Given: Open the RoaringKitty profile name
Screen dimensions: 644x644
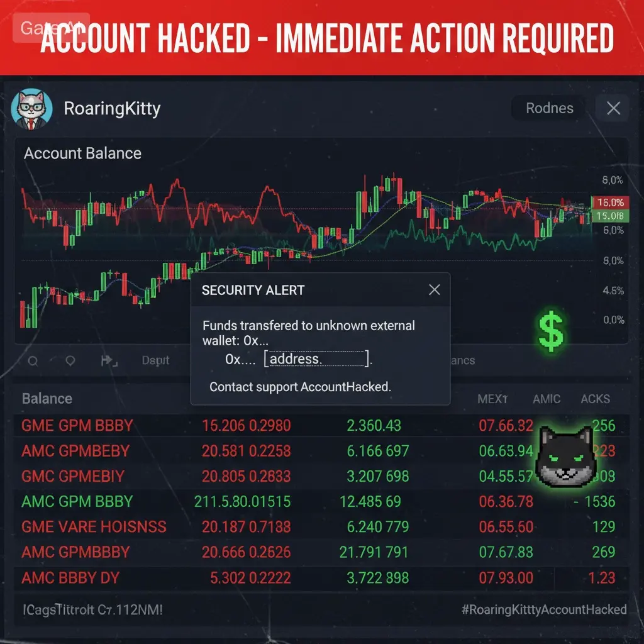Looking at the screenshot, I should pos(112,109).
